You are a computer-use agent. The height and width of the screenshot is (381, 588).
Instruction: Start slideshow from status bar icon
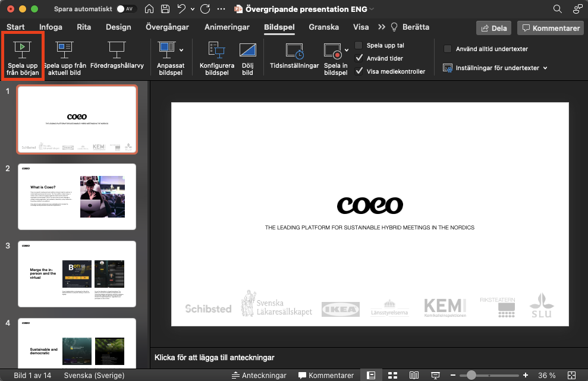click(435, 375)
